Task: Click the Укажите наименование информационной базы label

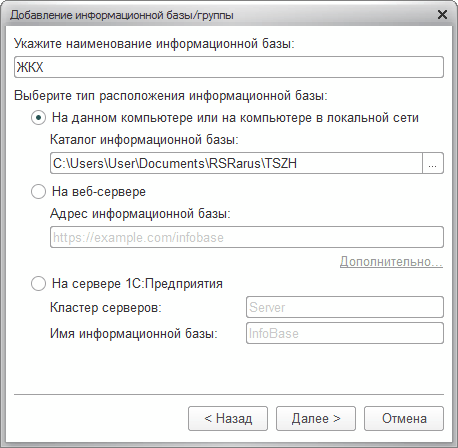Action: click(154, 44)
